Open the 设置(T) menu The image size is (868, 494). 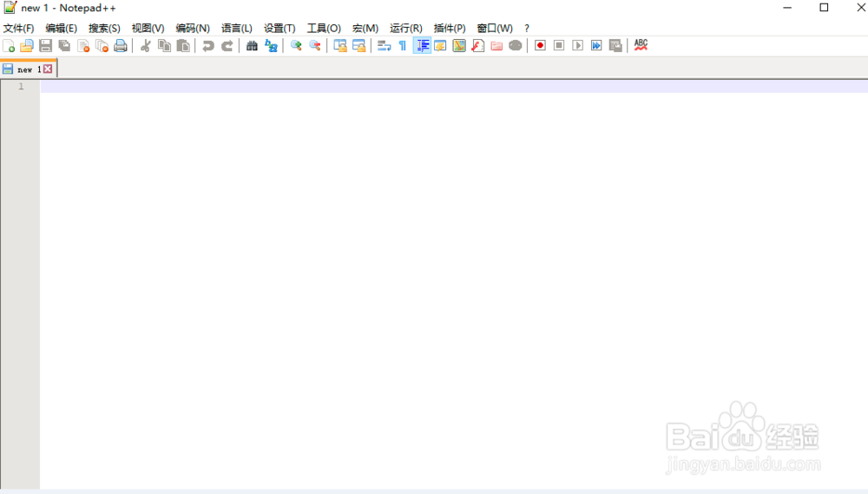click(279, 29)
